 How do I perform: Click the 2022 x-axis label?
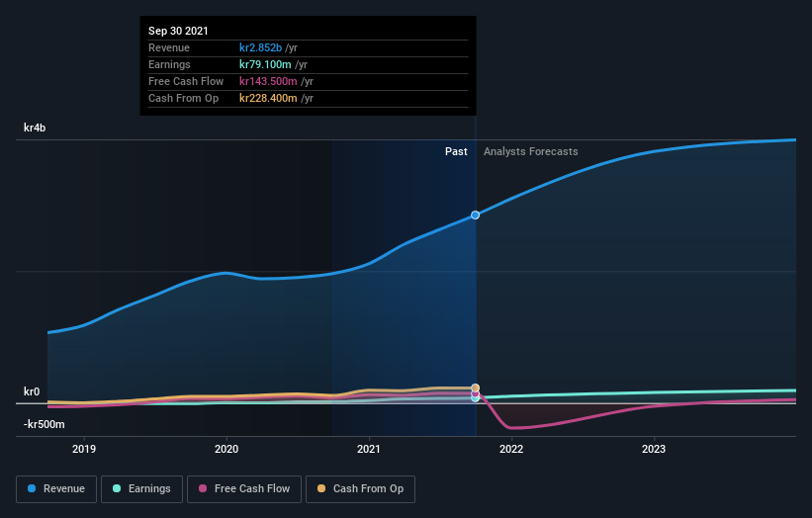(x=511, y=449)
